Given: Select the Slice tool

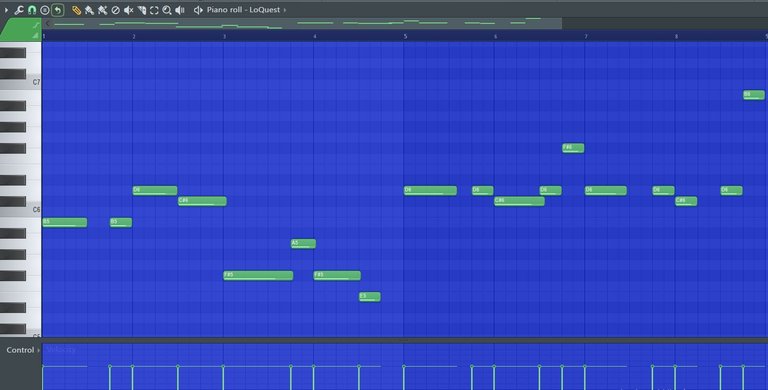Looking at the screenshot, I should pos(142,10).
